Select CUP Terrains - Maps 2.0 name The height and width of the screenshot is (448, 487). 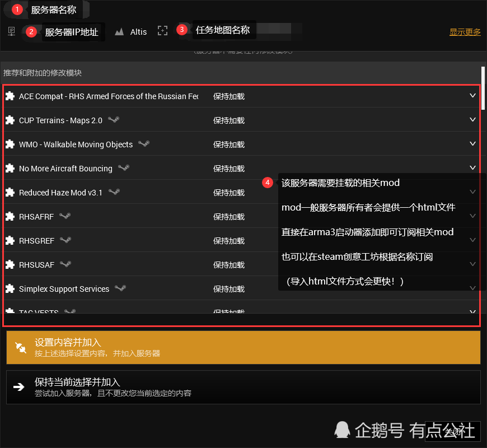(x=60, y=120)
